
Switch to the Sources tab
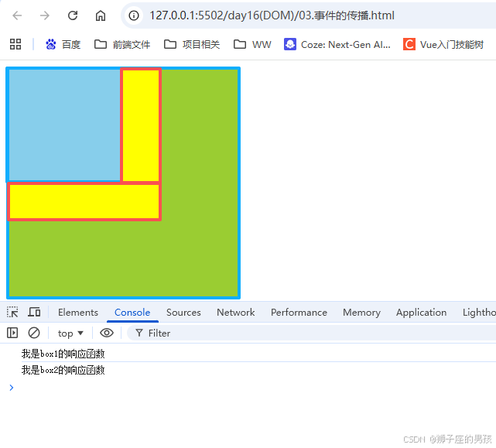[x=183, y=313]
